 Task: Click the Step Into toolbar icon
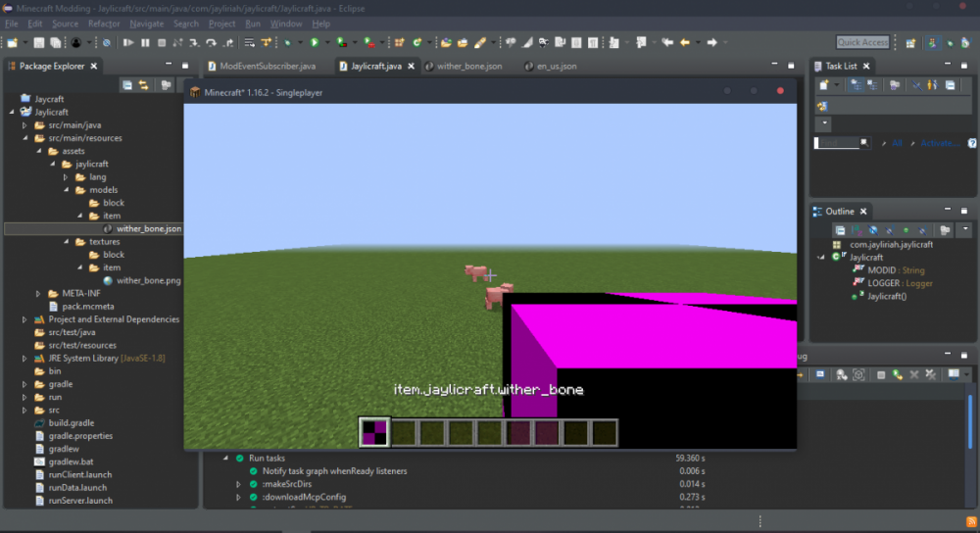[194, 42]
